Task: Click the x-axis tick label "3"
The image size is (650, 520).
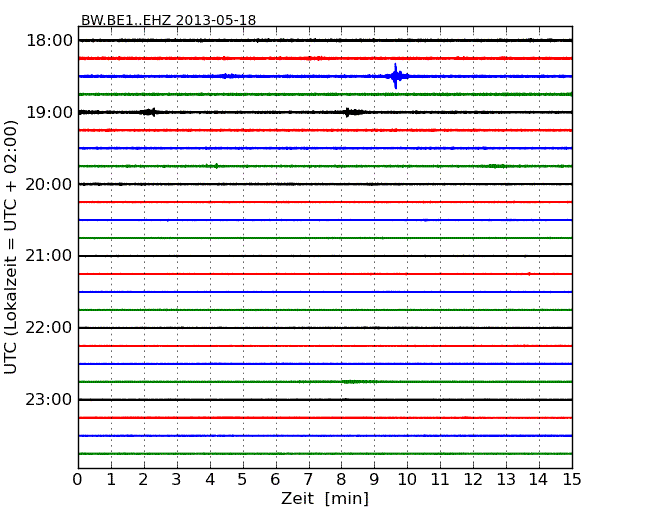Action: pos(177,480)
